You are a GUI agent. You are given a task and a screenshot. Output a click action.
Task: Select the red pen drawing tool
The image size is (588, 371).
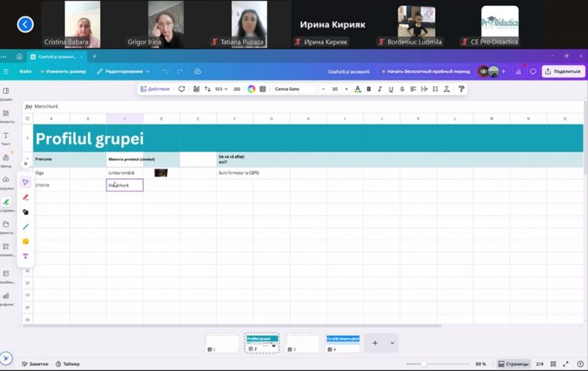[25, 197]
